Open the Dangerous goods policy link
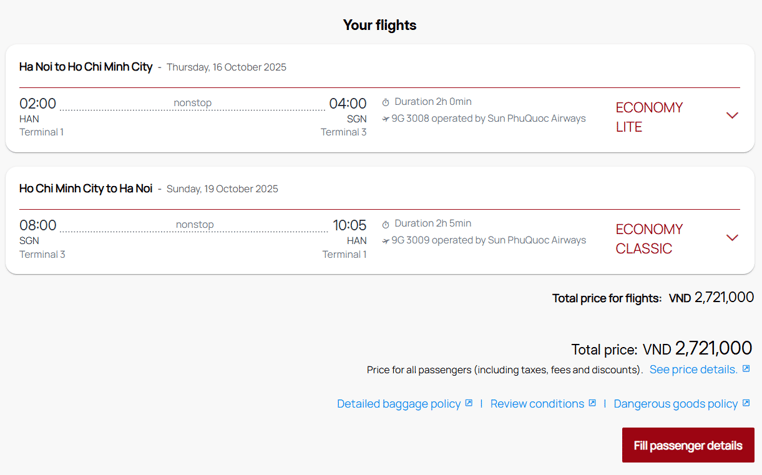 [675, 404]
